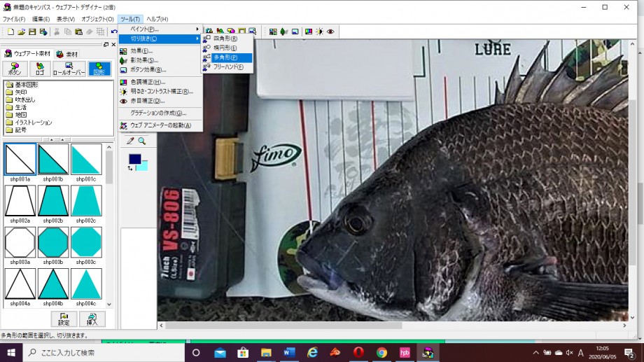Click the save-for-web icon with globe

[43, 32]
